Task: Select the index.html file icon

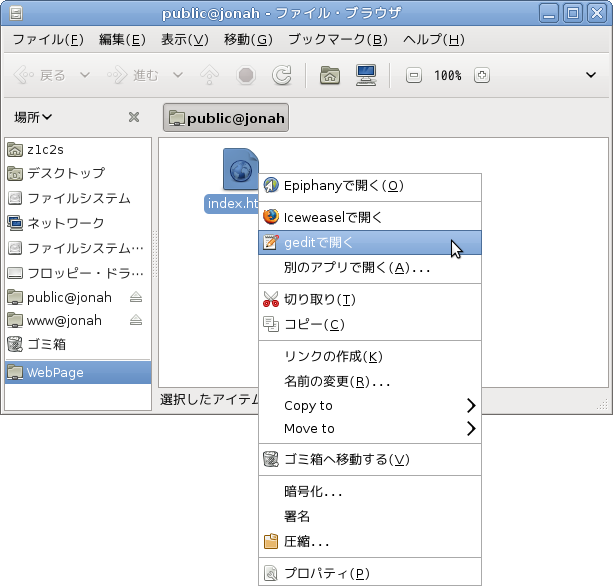Action: coord(239,170)
